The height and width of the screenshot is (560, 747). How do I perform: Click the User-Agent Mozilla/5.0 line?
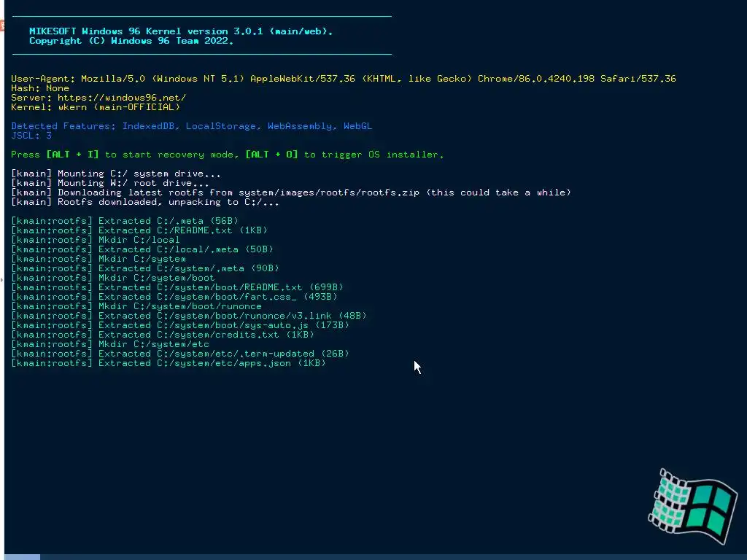[x=344, y=79]
